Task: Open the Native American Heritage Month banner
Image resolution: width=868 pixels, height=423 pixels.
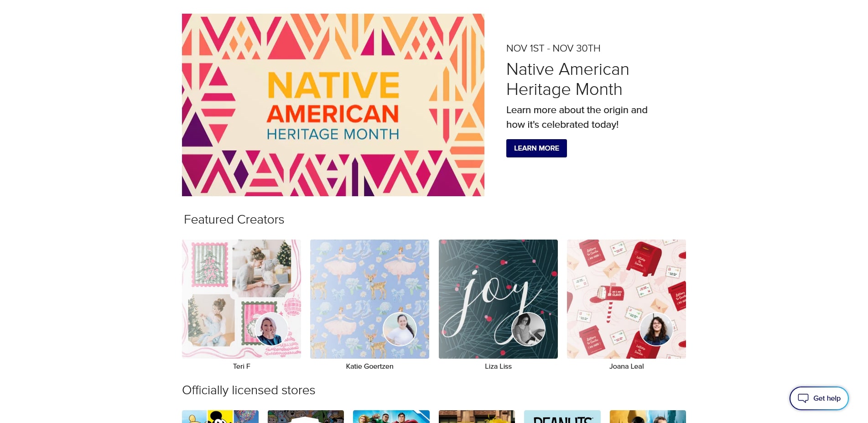Action: (333, 105)
